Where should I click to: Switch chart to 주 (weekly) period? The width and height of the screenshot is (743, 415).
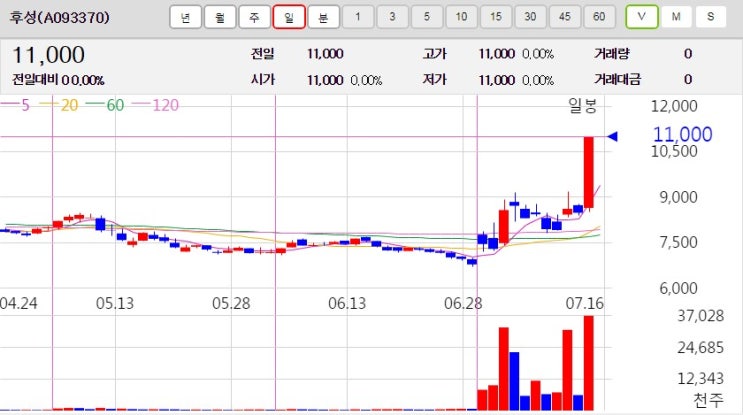(x=254, y=17)
